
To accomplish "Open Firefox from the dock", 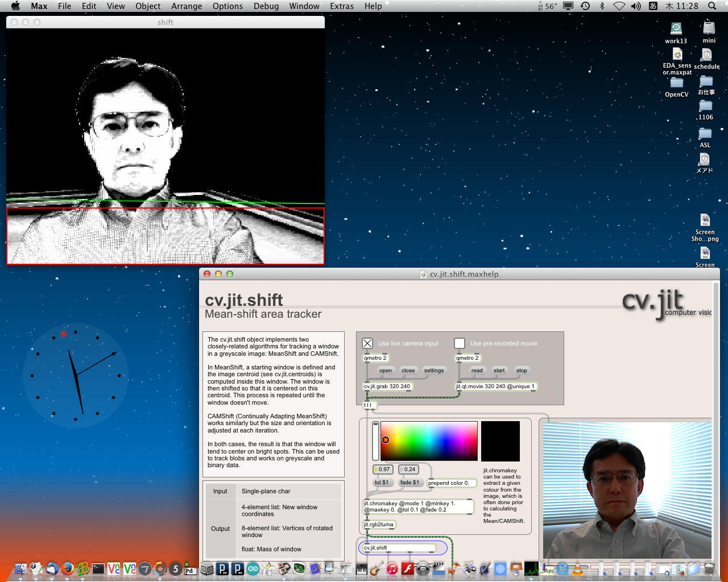I will point(68,568).
